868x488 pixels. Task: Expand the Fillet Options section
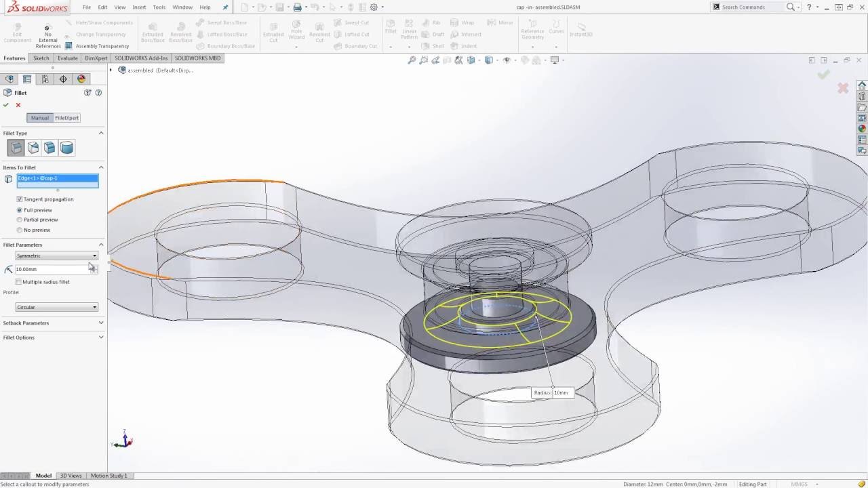click(x=101, y=337)
